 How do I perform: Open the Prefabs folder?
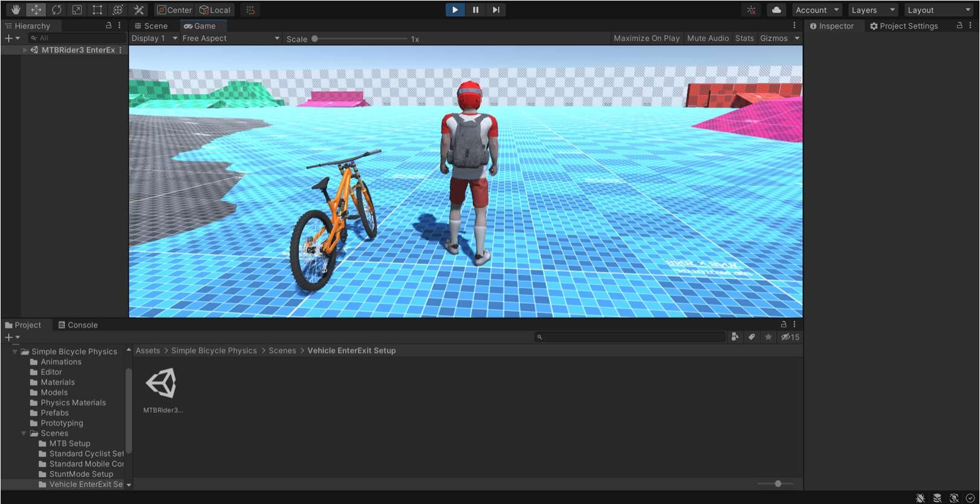[54, 413]
